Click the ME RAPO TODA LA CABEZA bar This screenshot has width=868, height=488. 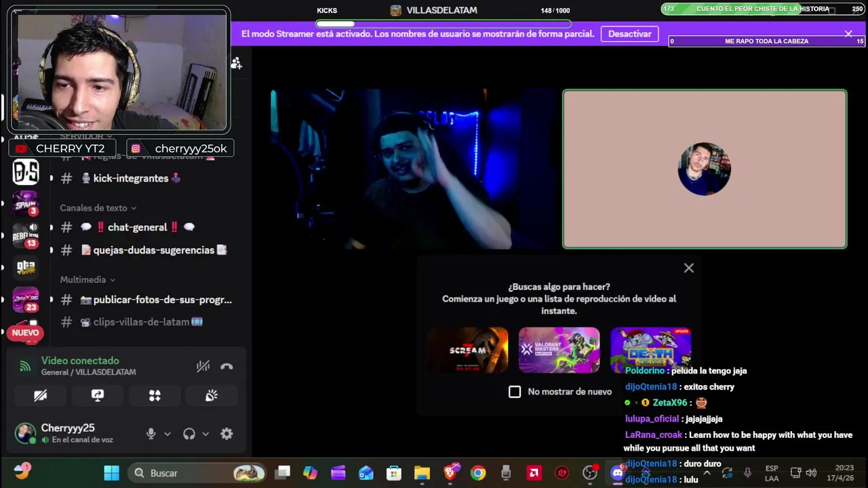pyautogui.click(x=766, y=41)
